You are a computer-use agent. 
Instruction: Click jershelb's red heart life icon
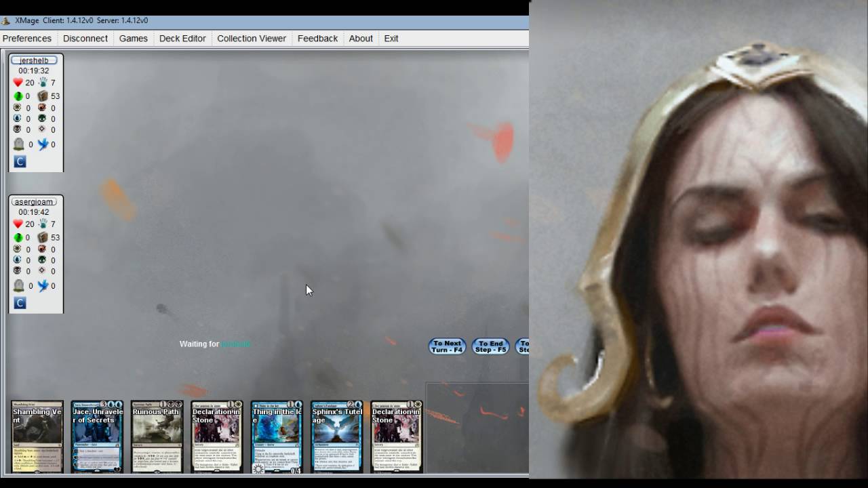[18, 83]
